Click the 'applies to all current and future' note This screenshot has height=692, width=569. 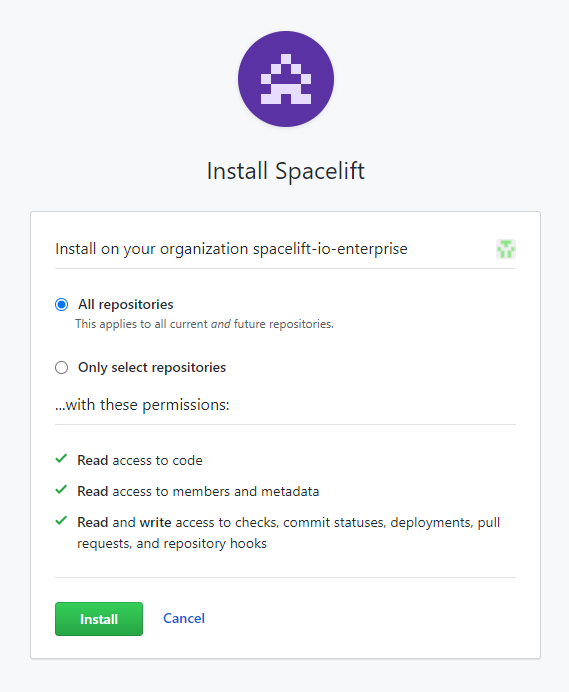[x=204, y=324]
